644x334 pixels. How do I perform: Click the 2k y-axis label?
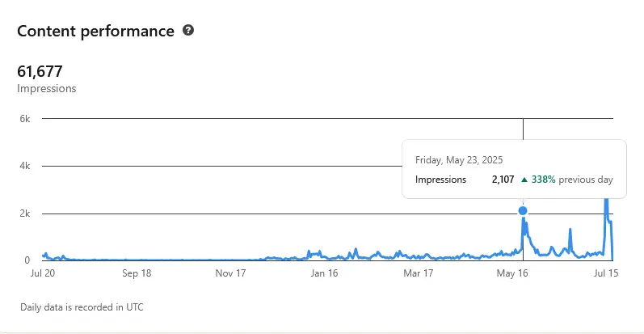point(25,214)
